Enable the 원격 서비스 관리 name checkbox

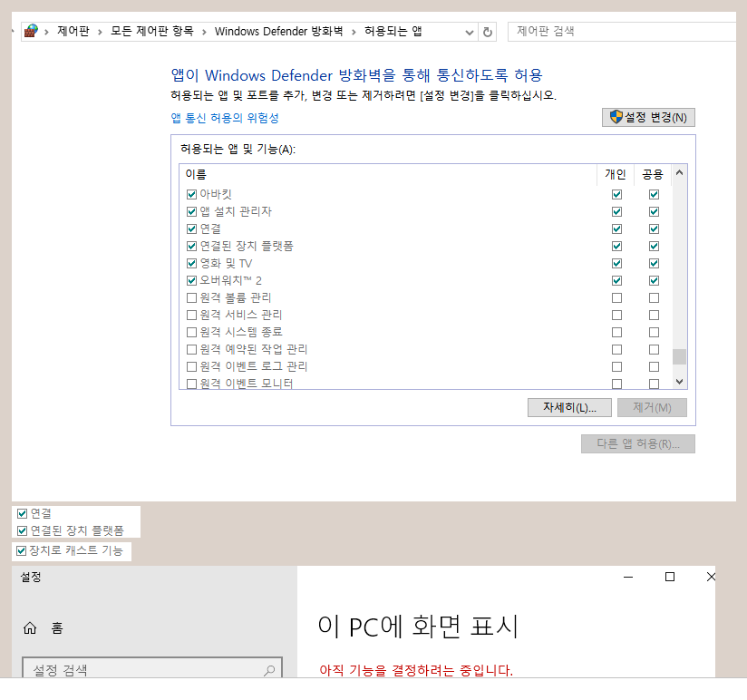(x=191, y=315)
